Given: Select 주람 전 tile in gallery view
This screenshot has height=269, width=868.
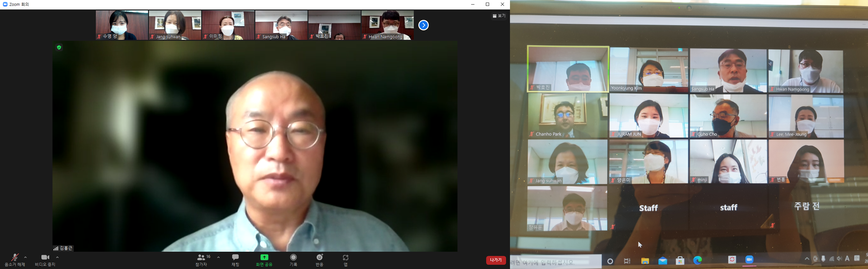Looking at the screenshot, I should [807, 206].
